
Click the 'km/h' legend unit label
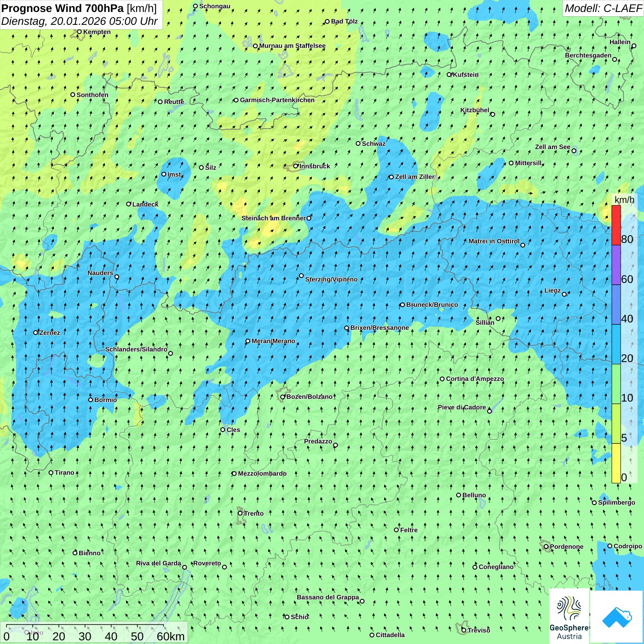624,200
